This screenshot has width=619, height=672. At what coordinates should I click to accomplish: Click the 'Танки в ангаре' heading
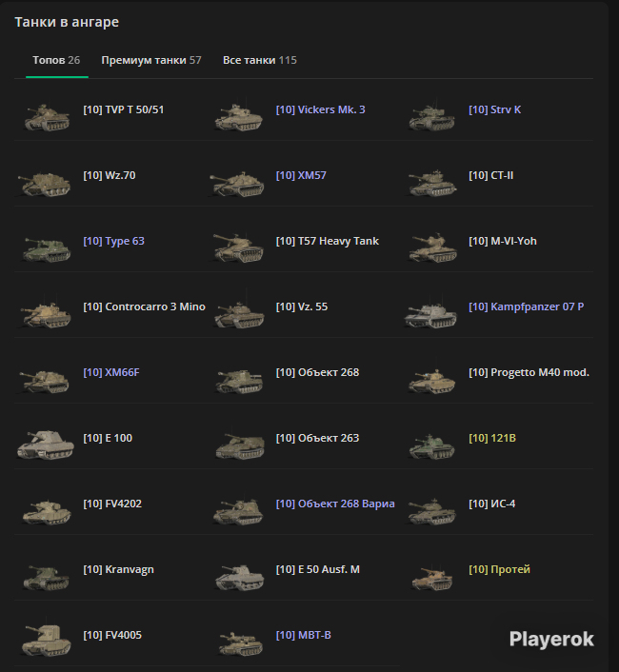tap(67, 22)
